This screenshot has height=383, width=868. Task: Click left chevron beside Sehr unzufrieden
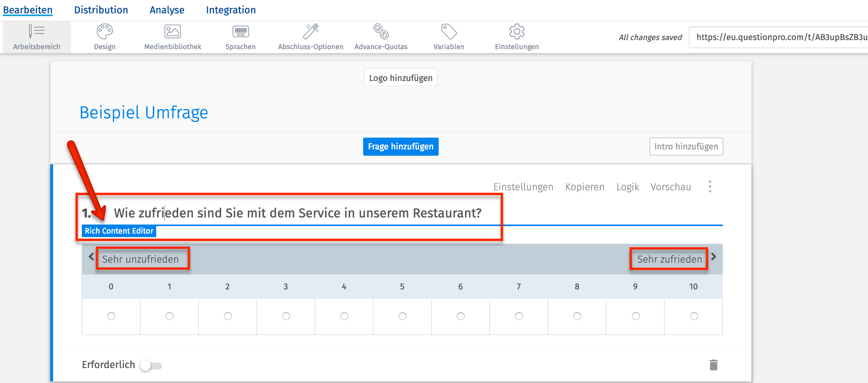[91, 257]
